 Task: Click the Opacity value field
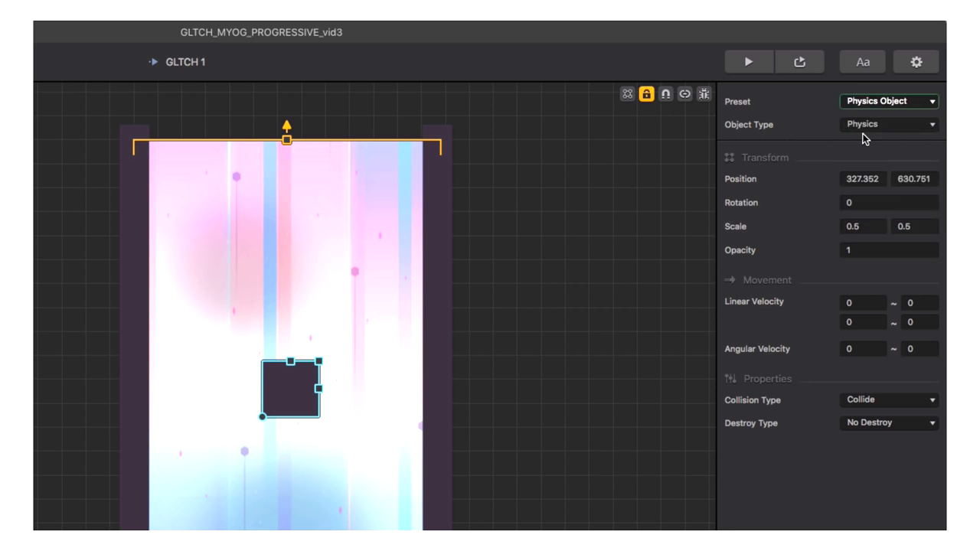click(x=889, y=250)
